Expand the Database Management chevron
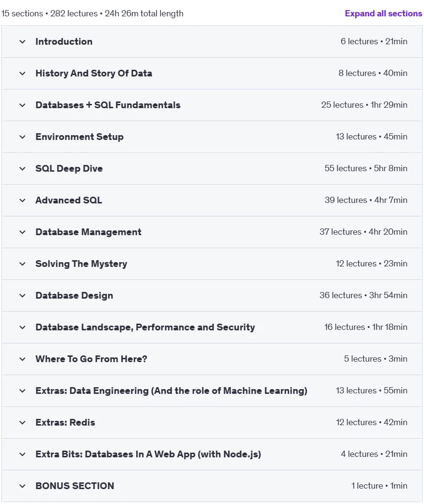The width and height of the screenshot is (424, 504). pos(22,232)
